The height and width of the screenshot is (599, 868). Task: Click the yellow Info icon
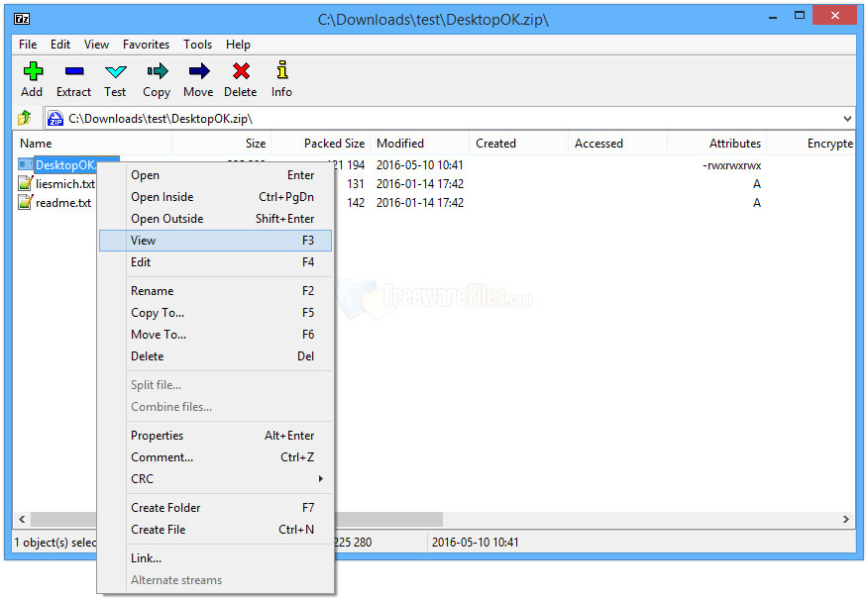pyautogui.click(x=282, y=69)
